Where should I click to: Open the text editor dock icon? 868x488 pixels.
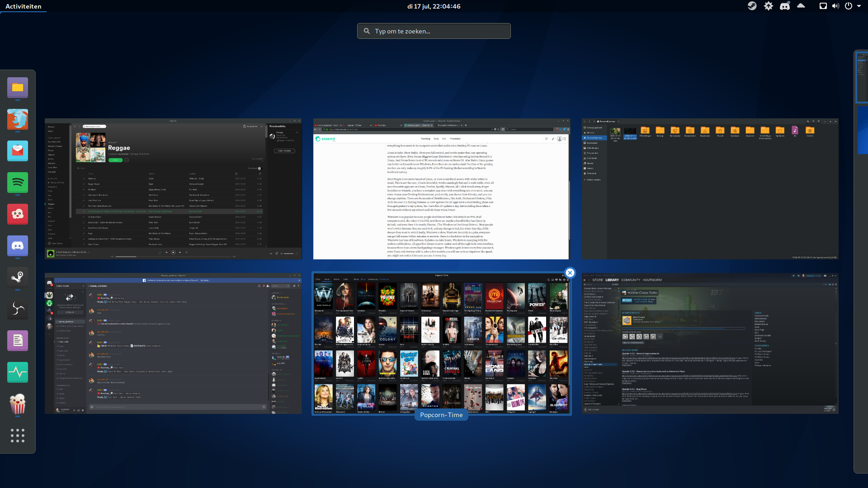click(18, 341)
